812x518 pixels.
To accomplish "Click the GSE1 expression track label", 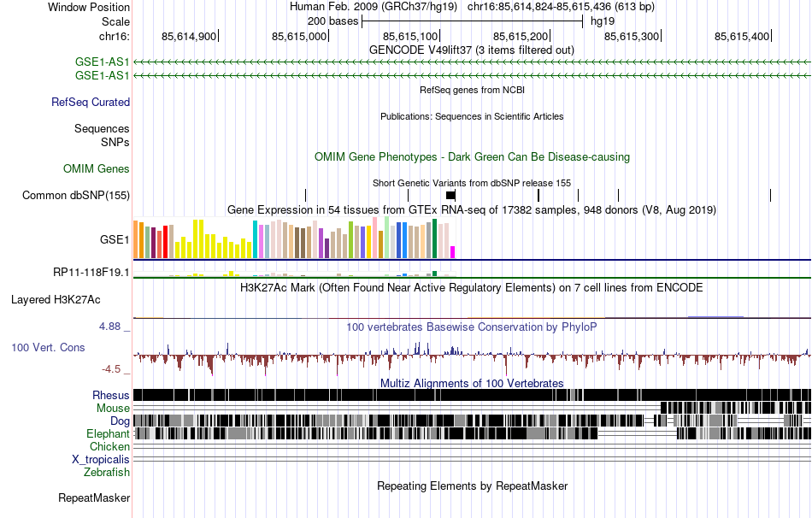I will (x=115, y=240).
